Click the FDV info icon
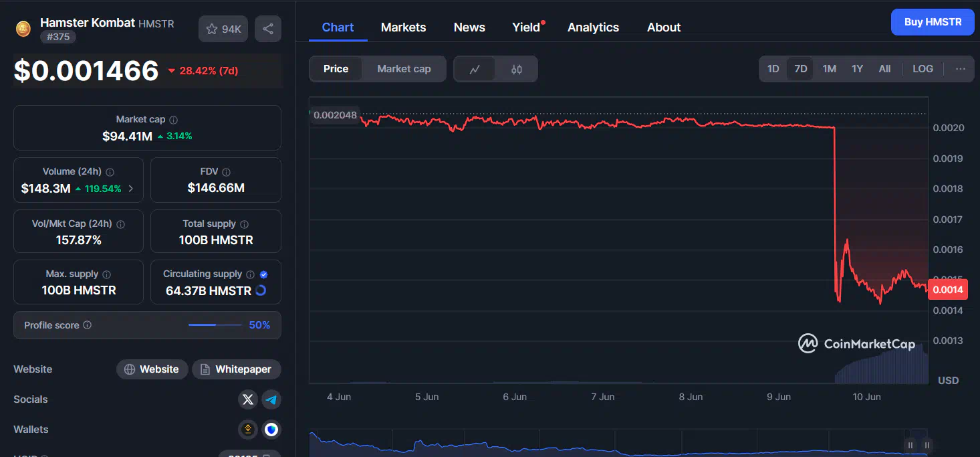 tap(227, 172)
